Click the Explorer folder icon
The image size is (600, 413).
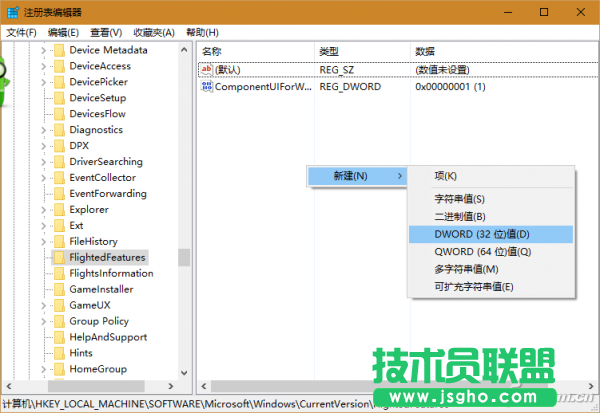point(59,210)
